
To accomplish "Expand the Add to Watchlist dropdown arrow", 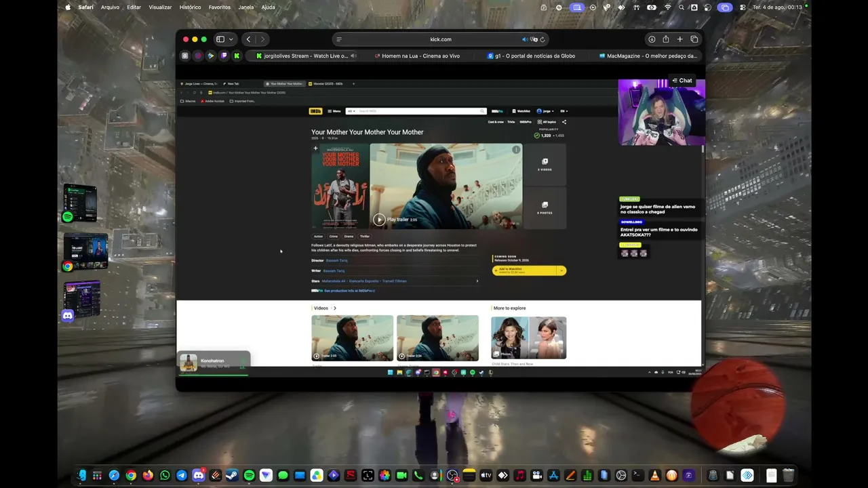I will 561,270.
